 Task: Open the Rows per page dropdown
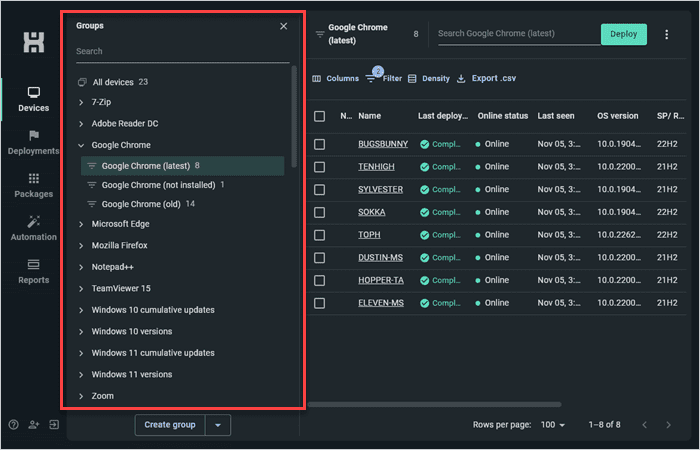click(553, 425)
